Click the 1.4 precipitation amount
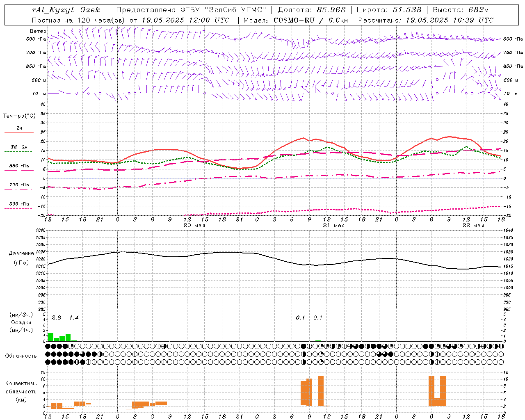 click(73, 318)
